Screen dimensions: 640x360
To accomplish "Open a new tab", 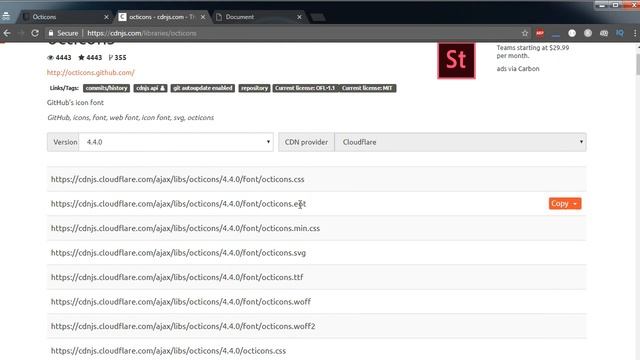I will (x=318, y=17).
